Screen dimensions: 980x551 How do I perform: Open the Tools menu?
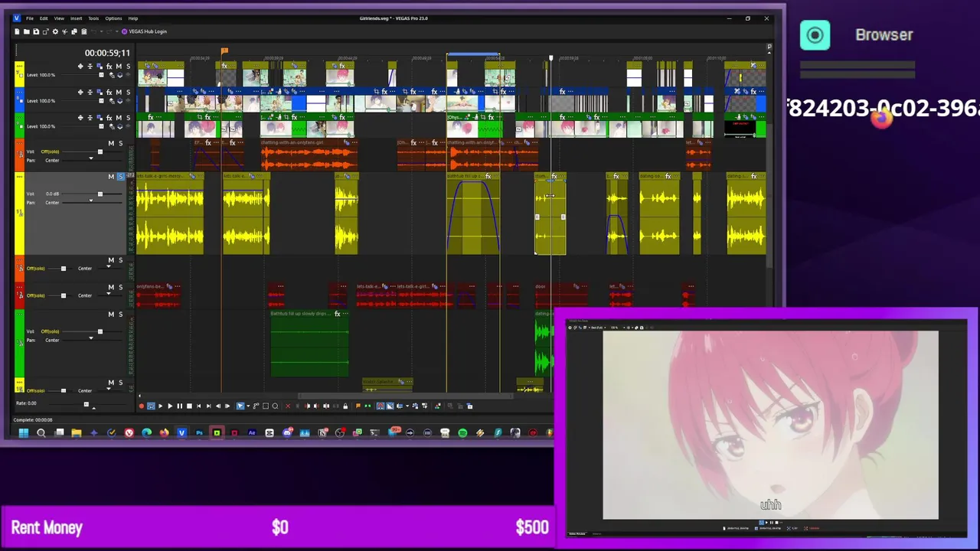coord(93,18)
